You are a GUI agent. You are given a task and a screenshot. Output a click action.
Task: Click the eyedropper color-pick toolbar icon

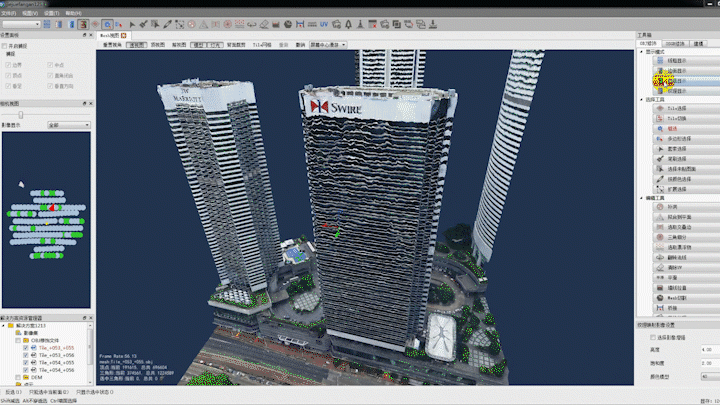(x=167, y=24)
